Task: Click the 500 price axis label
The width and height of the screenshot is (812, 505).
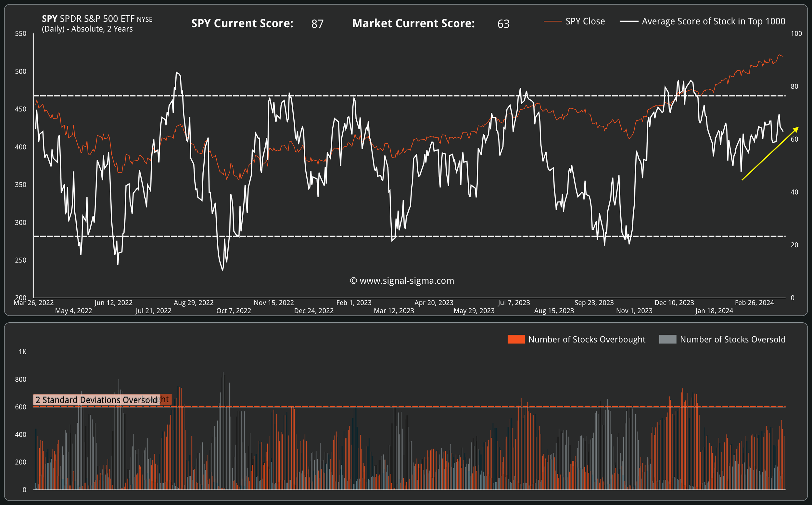Action: click(21, 71)
